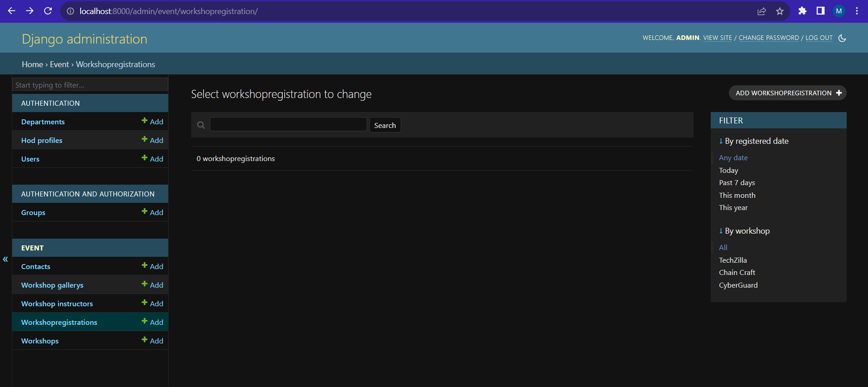Open VIEW SITE link
The image size is (868, 387).
coord(718,38)
